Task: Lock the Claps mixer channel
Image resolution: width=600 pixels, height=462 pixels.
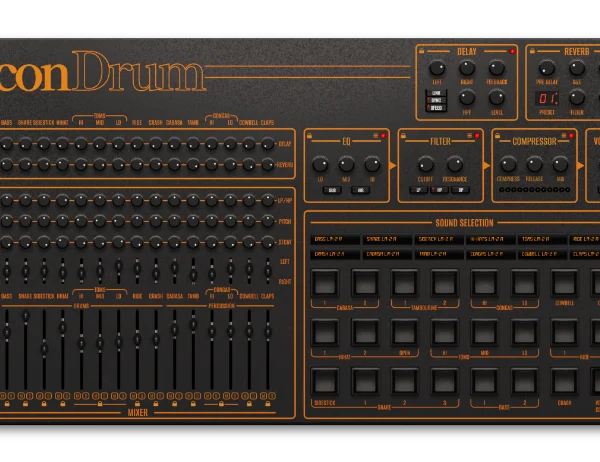Action: 268,403
